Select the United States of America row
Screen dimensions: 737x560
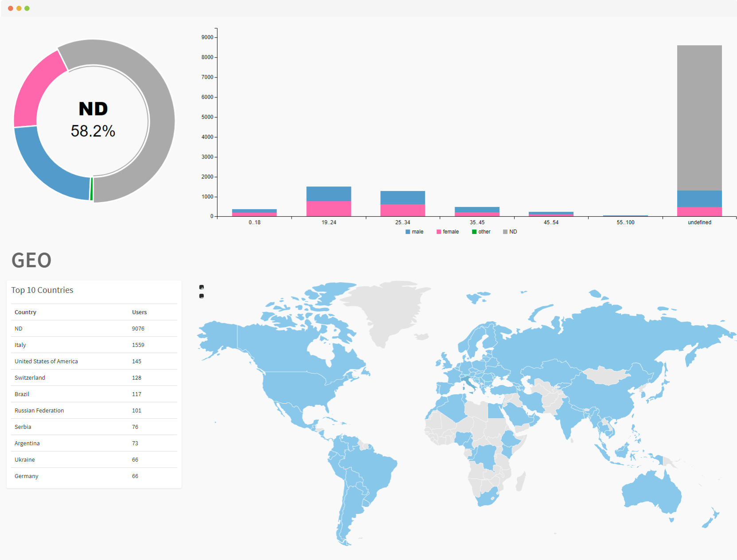94,361
